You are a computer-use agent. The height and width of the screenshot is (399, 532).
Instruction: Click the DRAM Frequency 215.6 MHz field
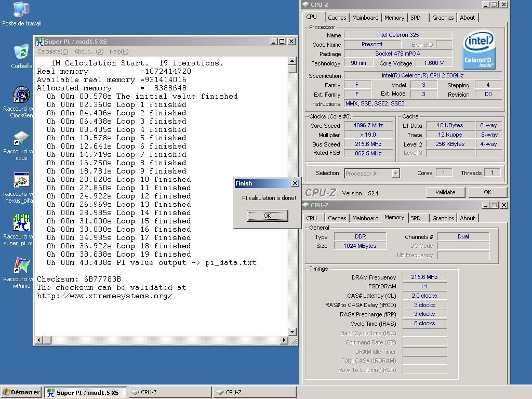(424, 277)
